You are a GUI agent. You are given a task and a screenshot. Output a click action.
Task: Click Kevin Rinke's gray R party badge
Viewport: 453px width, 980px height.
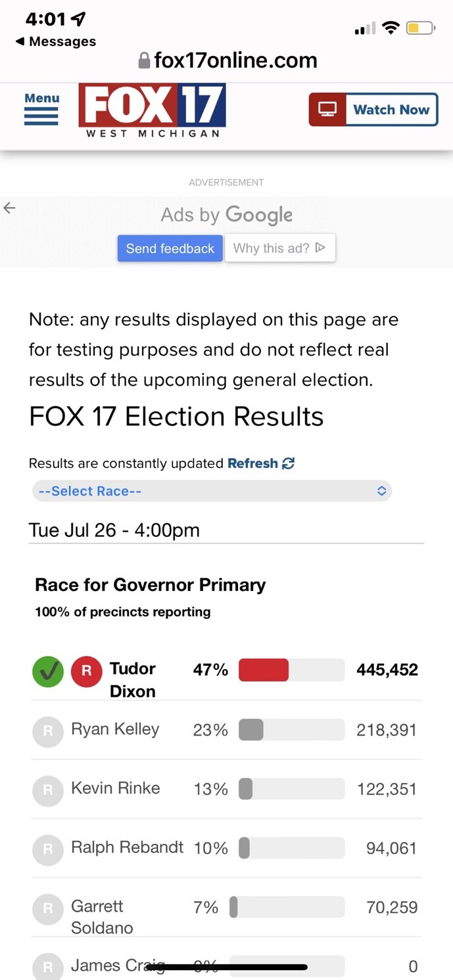pyautogui.click(x=48, y=790)
